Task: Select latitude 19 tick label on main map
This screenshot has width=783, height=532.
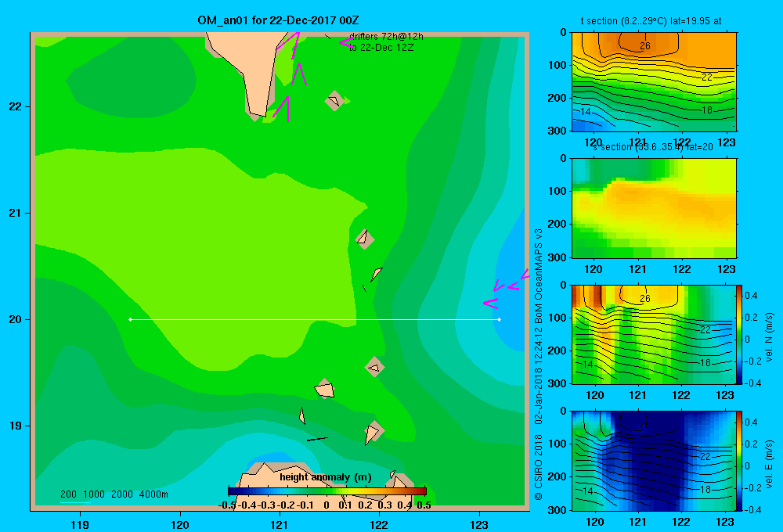Action: click(x=16, y=426)
